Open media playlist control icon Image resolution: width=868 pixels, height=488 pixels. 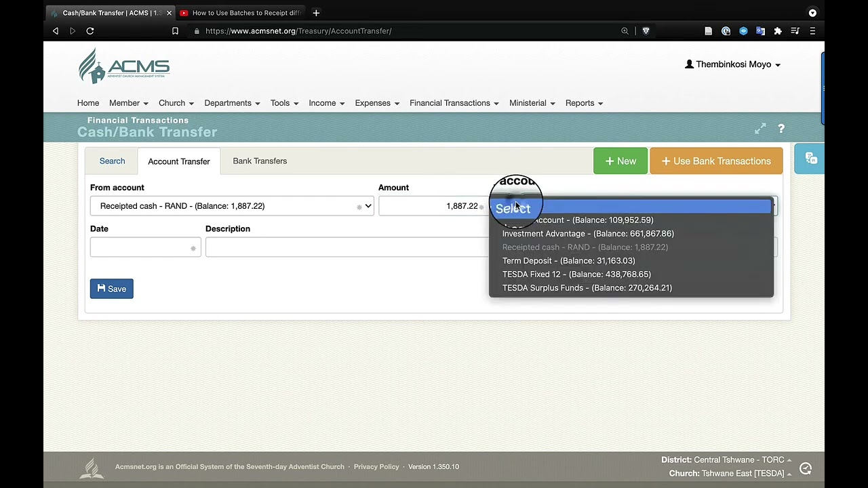click(795, 31)
